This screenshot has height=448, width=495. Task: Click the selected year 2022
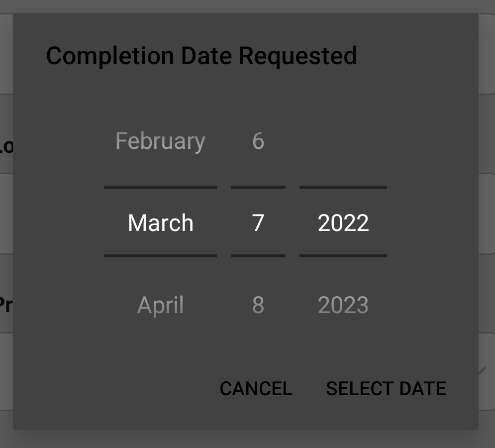343,223
